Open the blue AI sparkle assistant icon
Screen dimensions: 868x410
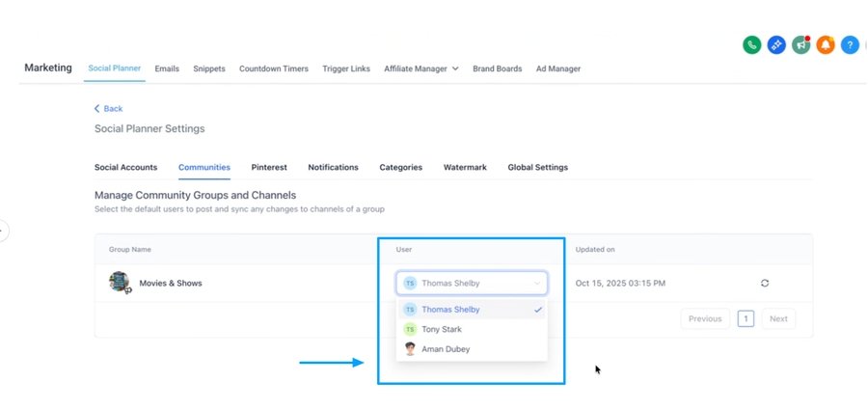tap(776, 45)
